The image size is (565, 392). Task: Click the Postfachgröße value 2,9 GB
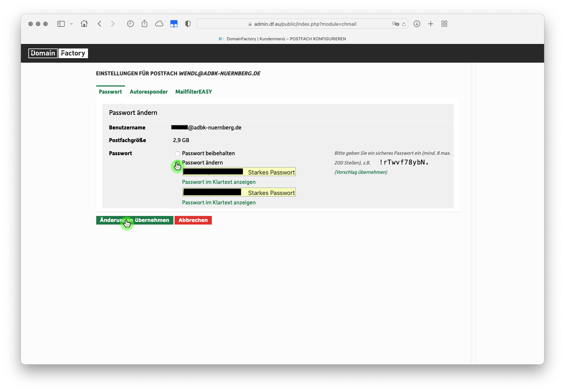[181, 140]
